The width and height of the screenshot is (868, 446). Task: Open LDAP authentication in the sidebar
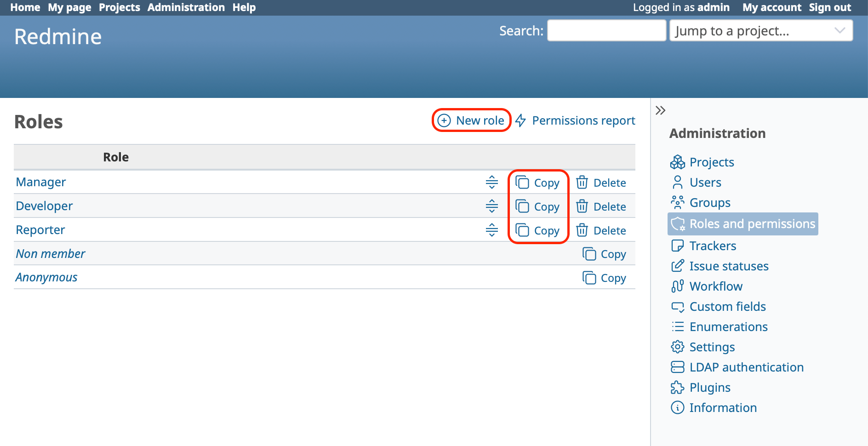746,367
